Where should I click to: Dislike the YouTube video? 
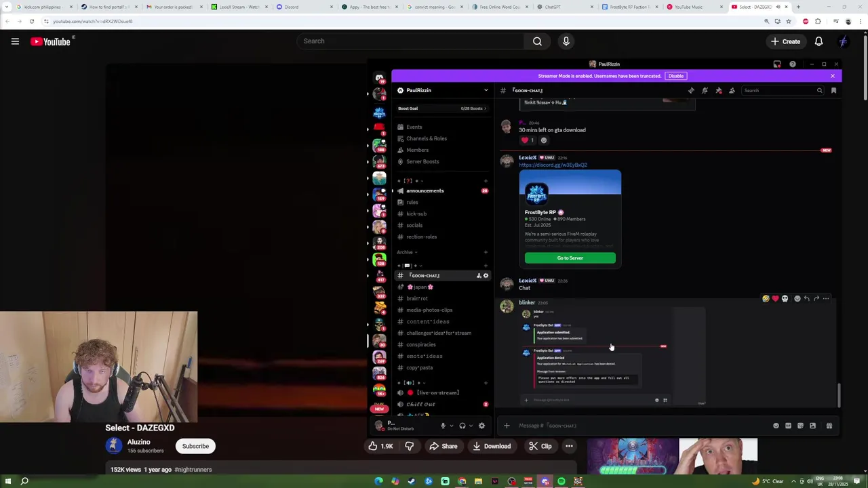[x=409, y=446]
